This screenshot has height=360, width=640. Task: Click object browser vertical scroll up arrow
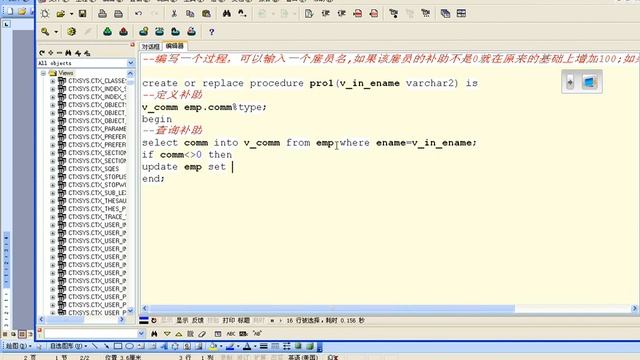click(x=131, y=73)
